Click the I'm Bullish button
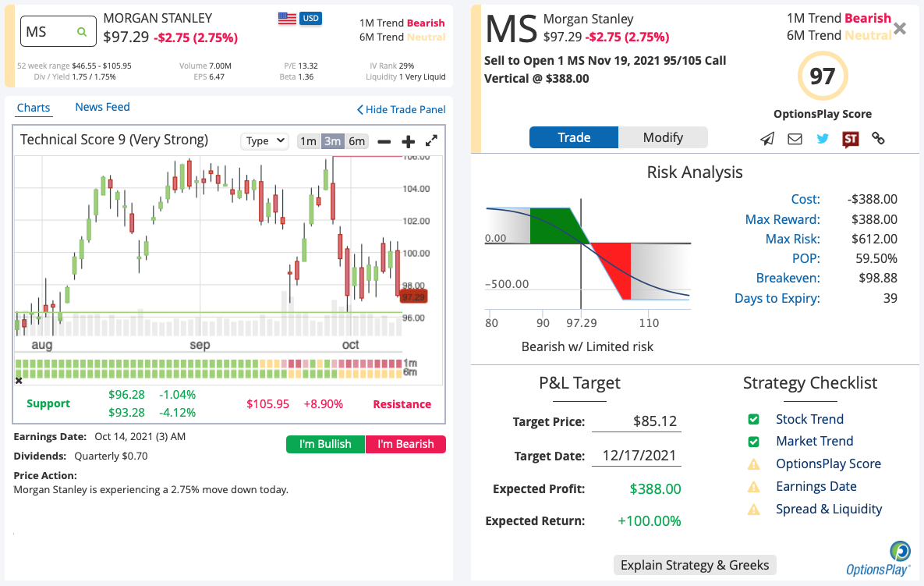 (x=325, y=444)
